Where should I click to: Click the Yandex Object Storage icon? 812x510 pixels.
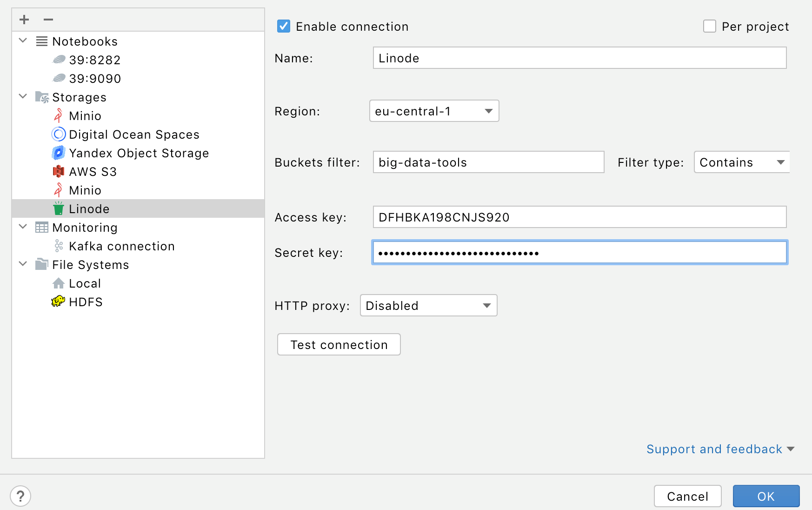click(x=59, y=153)
